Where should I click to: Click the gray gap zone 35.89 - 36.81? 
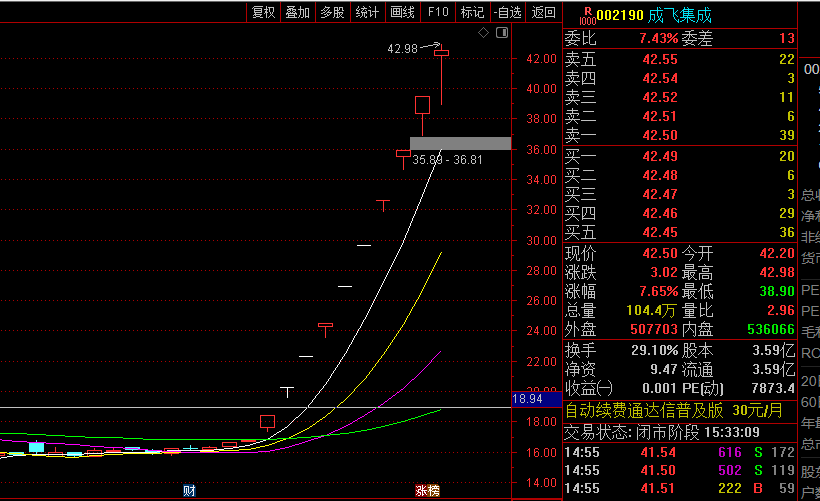pyautogui.click(x=460, y=143)
